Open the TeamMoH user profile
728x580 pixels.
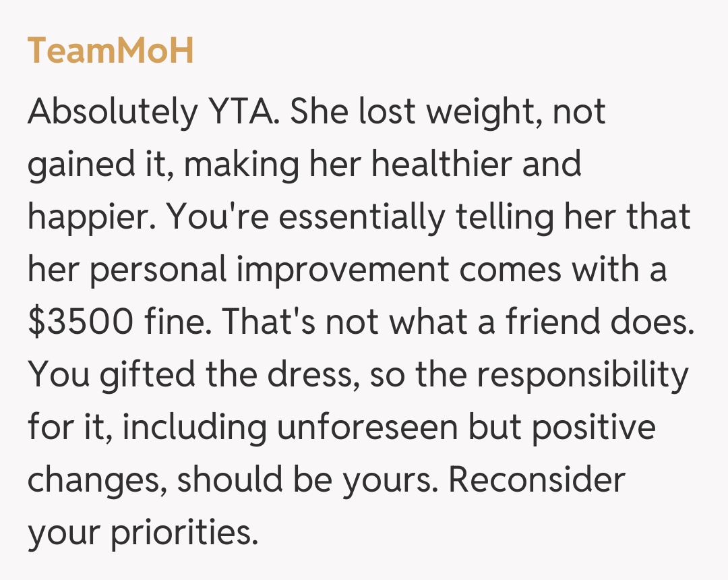tap(111, 51)
